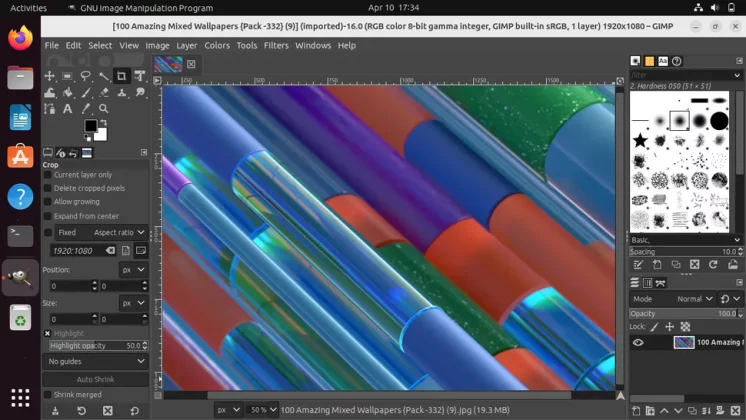Choose the Text tool
The width and height of the screenshot is (746, 420).
pyautogui.click(x=67, y=109)
